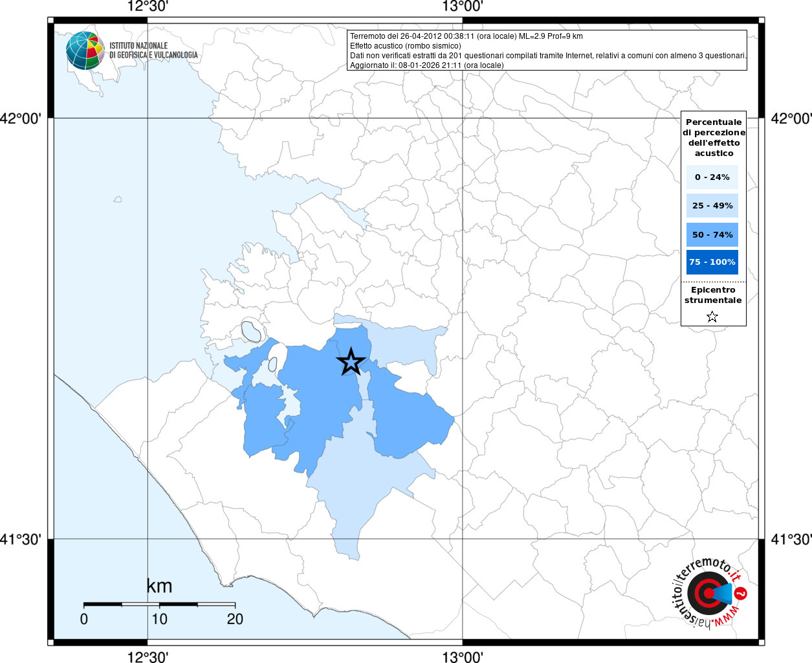Click the Effetto acustico (rombo sismico) text
This screenshot has width=812, height=663.
click(x=406, y=46)
